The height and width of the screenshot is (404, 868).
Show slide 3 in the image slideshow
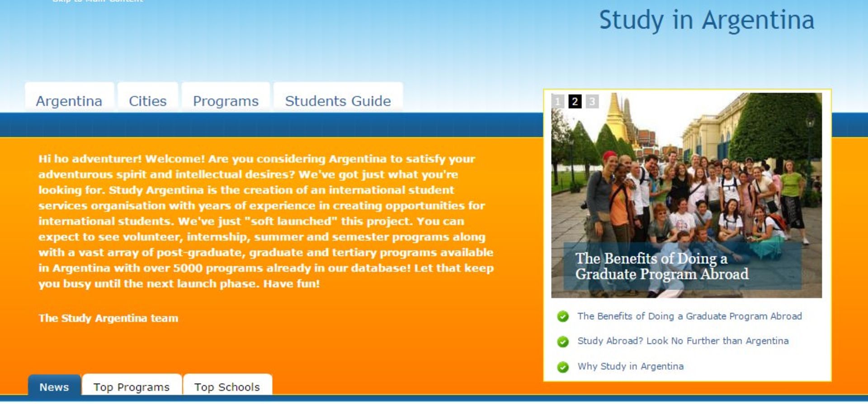pyautogui.click(x=592, y=101)
